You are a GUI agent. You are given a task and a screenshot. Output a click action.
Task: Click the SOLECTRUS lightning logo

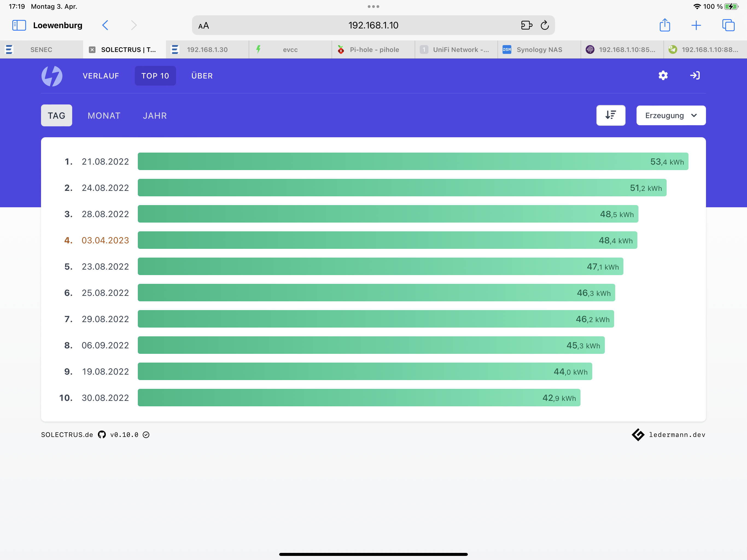tap(52, 76)
